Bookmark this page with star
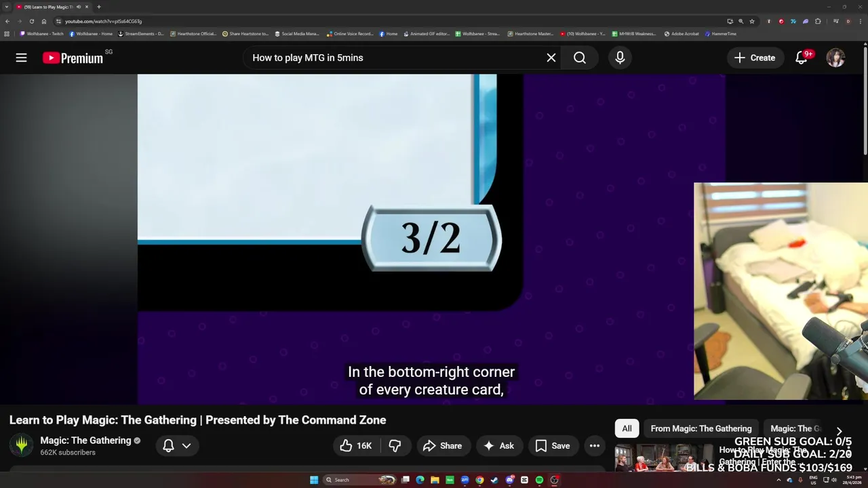Viewport: 868px width, 488px height. 752,21
